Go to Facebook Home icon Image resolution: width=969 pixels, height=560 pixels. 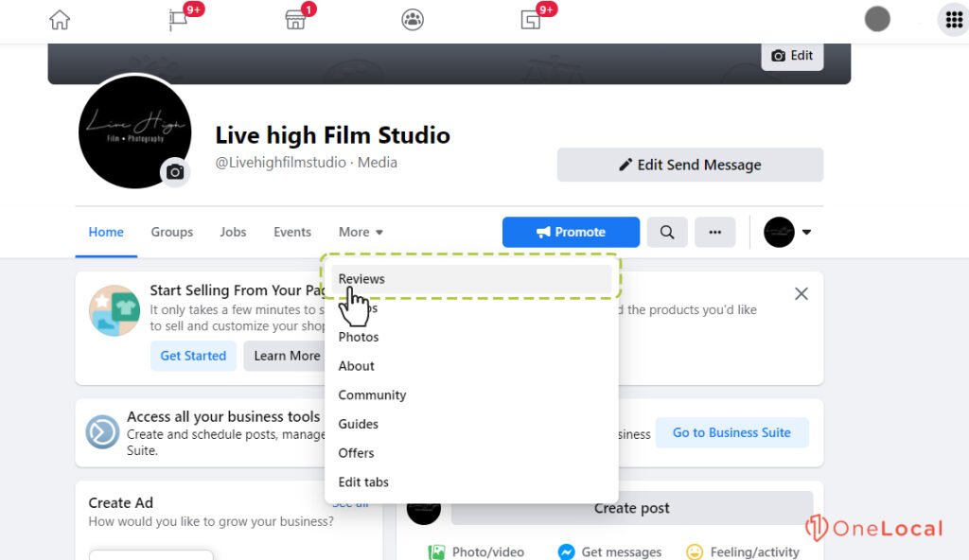[60, 20]
